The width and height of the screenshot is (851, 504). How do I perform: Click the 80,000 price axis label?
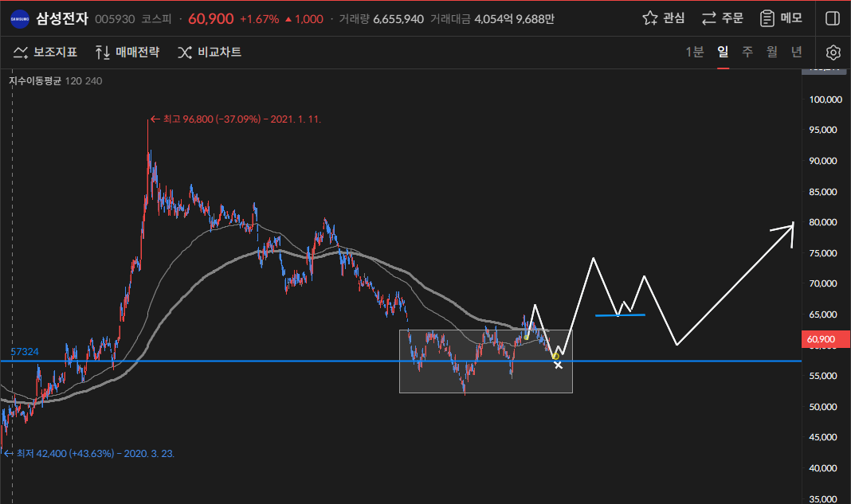[823, 222]
